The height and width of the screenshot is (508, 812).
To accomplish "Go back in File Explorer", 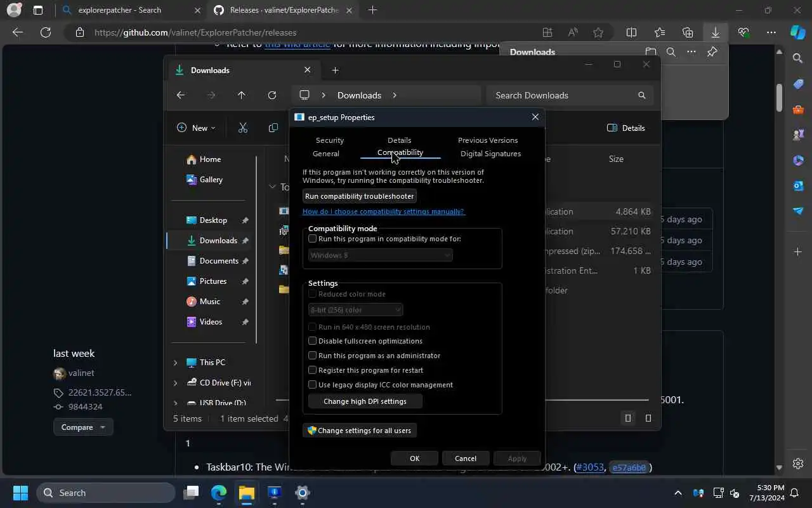I will (181, 95).
